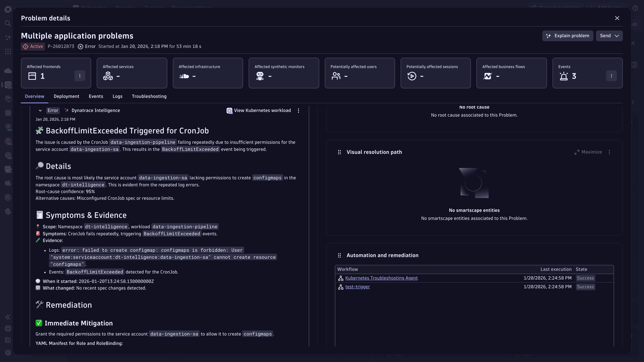The height and width of the screenshot is (362, 644).
Task: Open the Deployment tab
Action: point(66,96)
